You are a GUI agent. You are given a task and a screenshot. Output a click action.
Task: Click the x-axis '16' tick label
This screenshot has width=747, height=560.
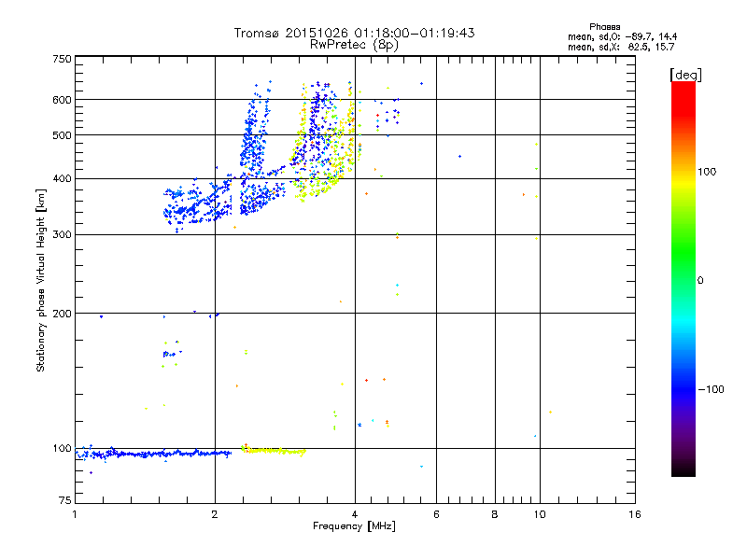coord(635,514)
